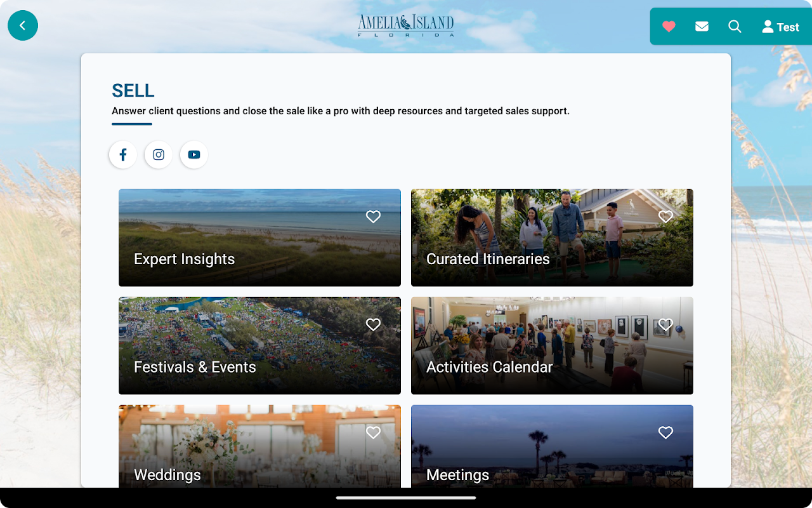The height and width of the screenshot is (508, 812).
Task: Favorite the Expert Insights card
Action: pos(373,217)
